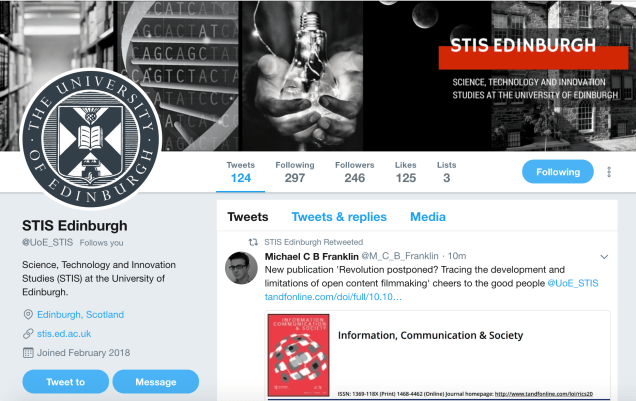This screenshot has height=401, width=636.
Task: Click the Tweet to button
Action: coord(66,382)
